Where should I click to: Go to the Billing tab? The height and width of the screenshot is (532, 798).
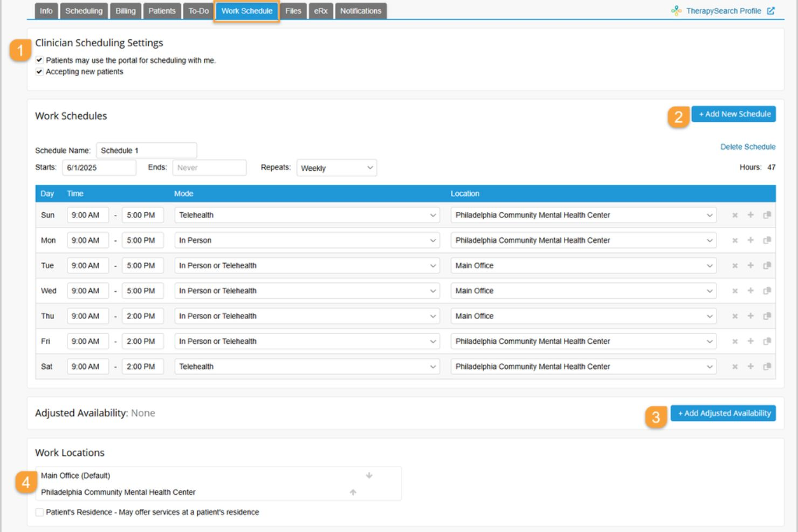[126, 11]
